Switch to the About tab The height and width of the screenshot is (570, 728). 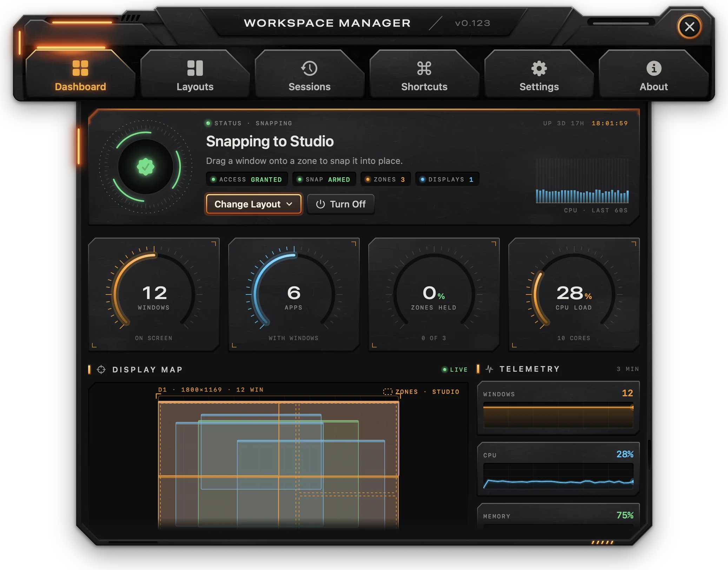654,74
